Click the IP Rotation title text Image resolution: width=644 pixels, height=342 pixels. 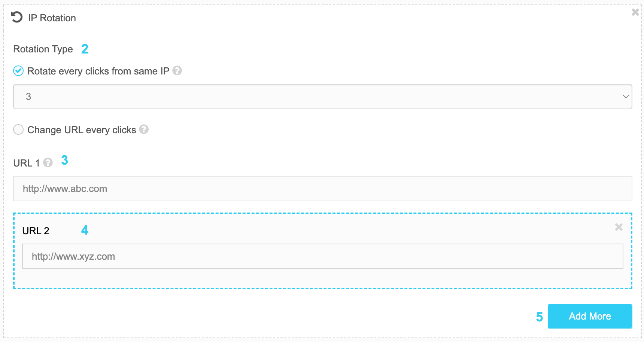coord(52,18)
